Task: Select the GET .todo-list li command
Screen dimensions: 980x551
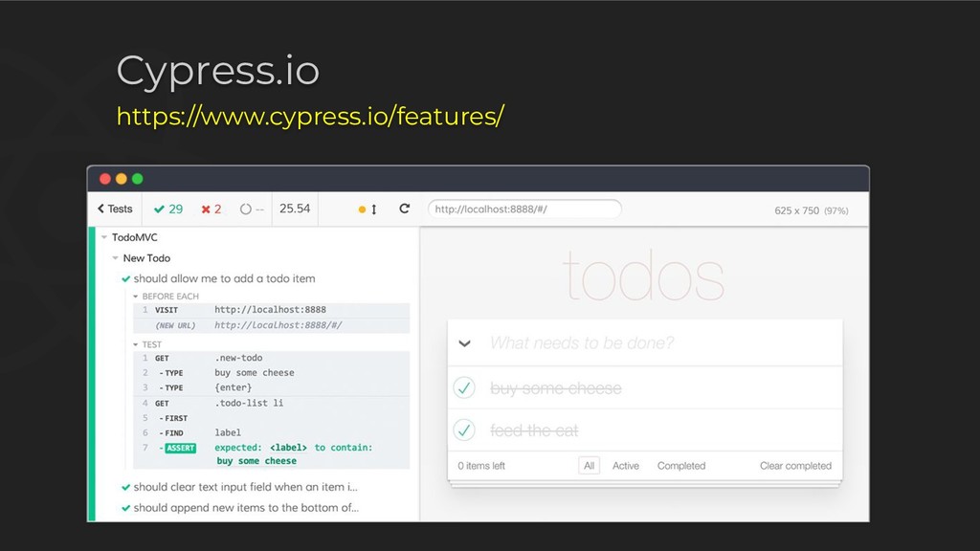Action: pos(271,403)
